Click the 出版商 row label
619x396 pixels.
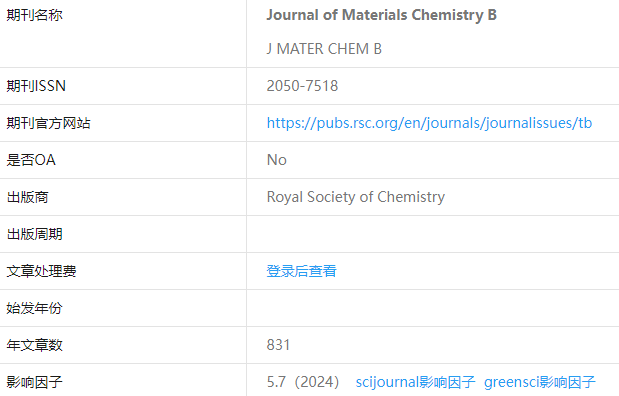(27, 197)
